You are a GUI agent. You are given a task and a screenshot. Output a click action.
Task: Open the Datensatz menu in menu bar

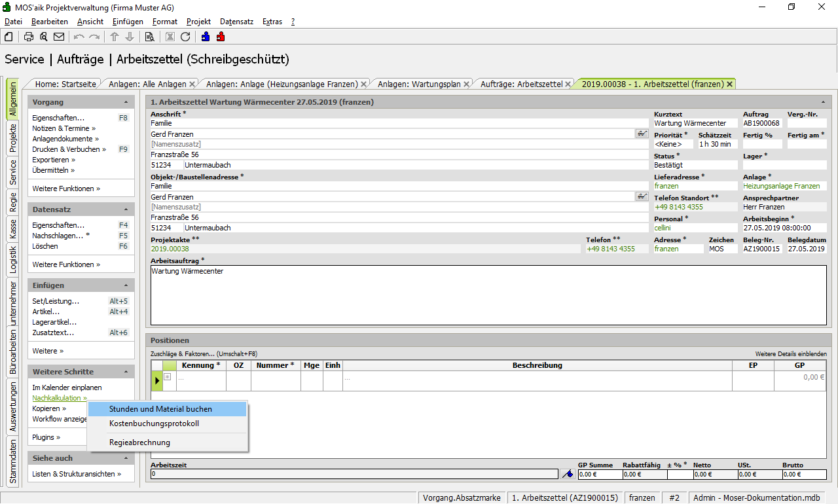[x=236, y=22]
